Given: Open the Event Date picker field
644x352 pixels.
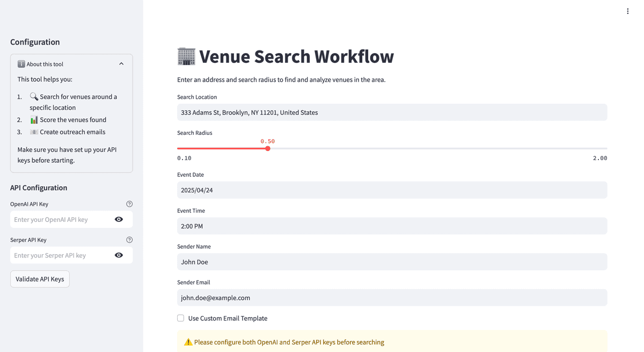Looking at the screenshot, I should pos(392,190).
